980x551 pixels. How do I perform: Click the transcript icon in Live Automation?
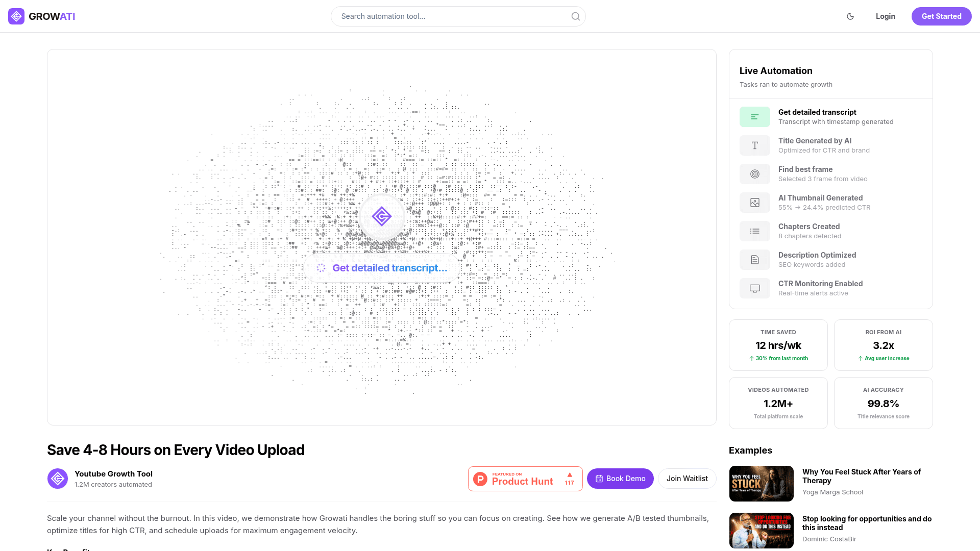pos(755,117)
